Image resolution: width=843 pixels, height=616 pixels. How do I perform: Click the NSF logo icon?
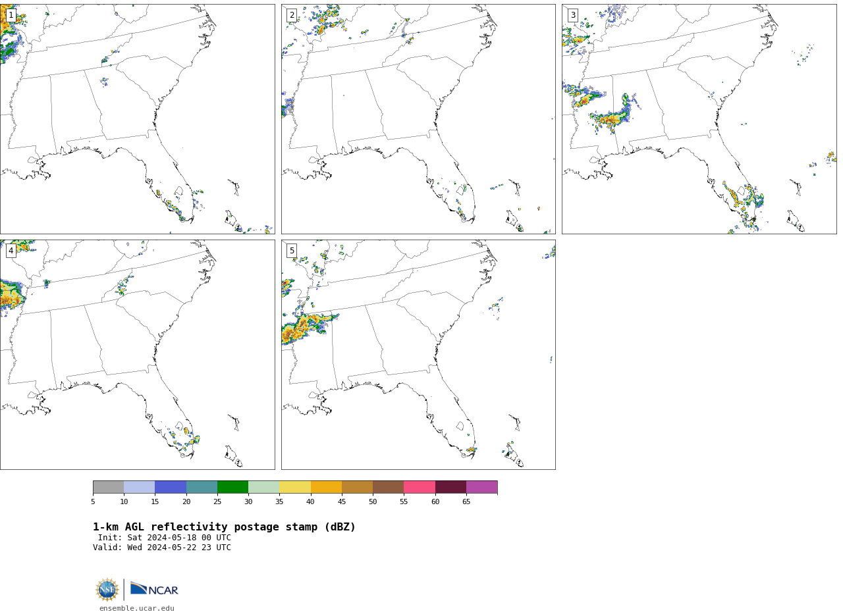click(107, 590)
